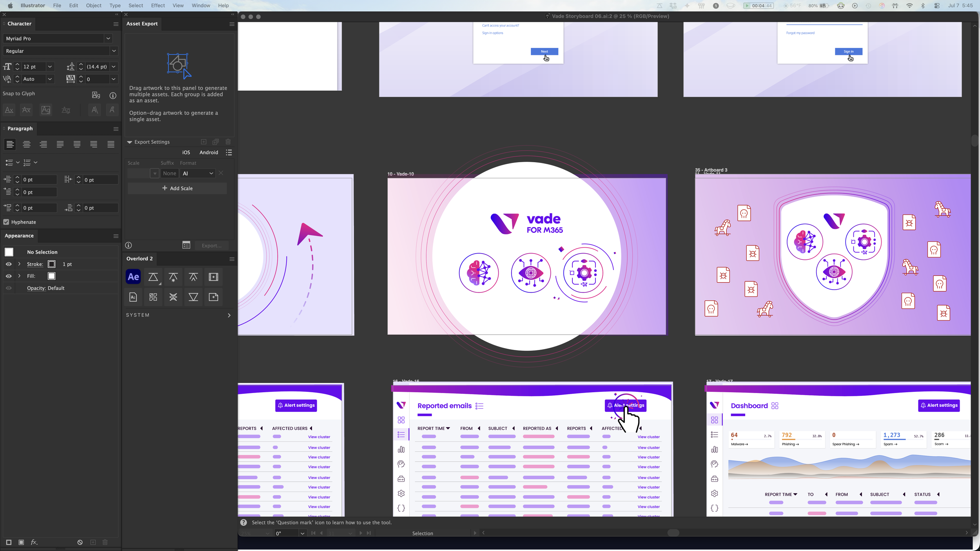Image resolution: width=980 pixels, height=551 pixels.
Task: Select the Appearance panel tab
Action: click(19, 236)
